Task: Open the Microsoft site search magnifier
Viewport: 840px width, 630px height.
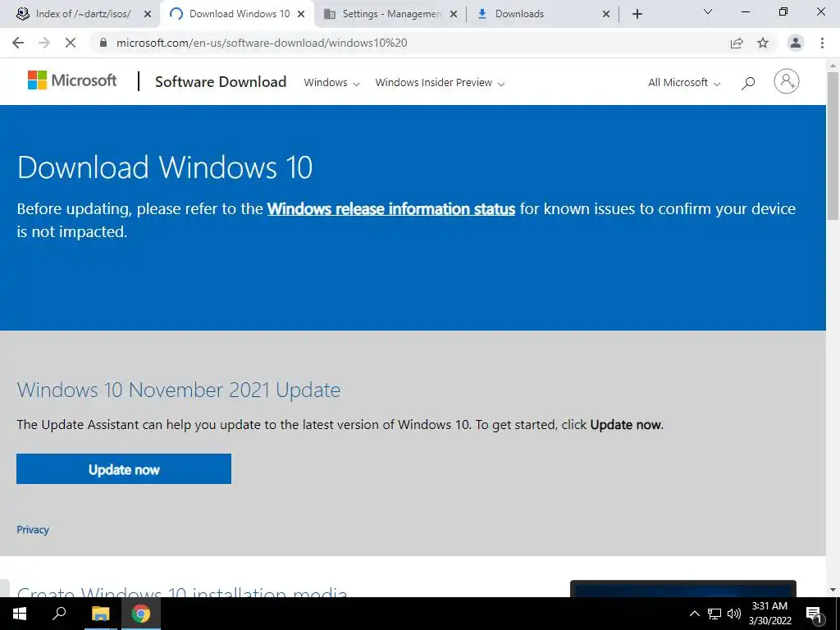Action: click(x=748, y=83)
